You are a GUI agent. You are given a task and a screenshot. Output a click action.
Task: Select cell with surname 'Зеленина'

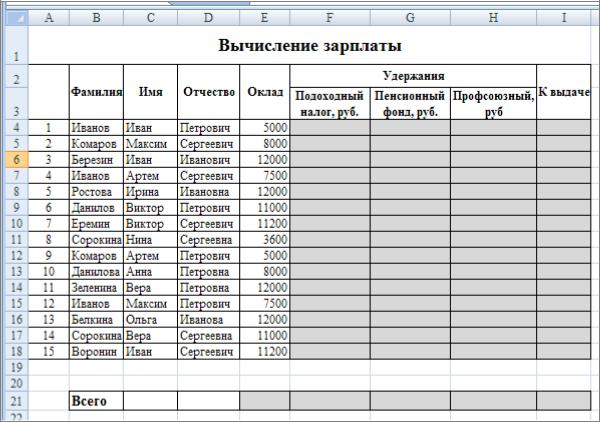(96, 287)
